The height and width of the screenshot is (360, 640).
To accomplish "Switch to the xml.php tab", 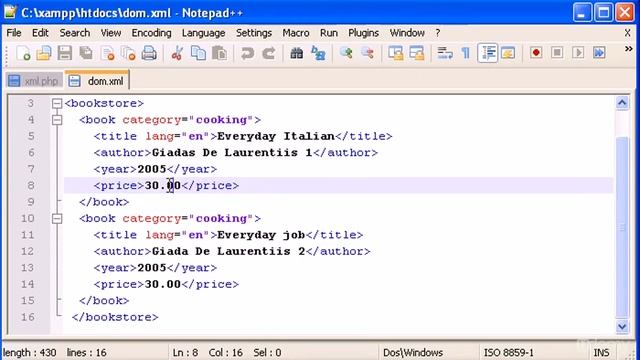I will [34, 81].
